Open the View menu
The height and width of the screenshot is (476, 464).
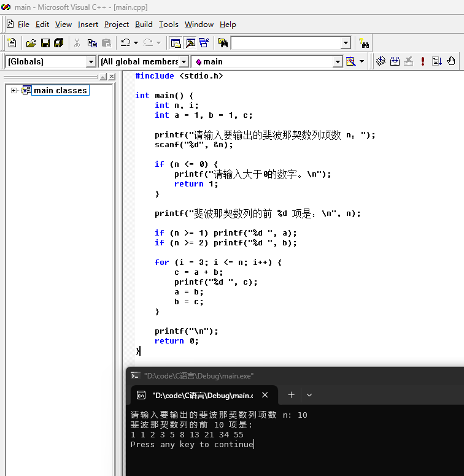point(63,25)
